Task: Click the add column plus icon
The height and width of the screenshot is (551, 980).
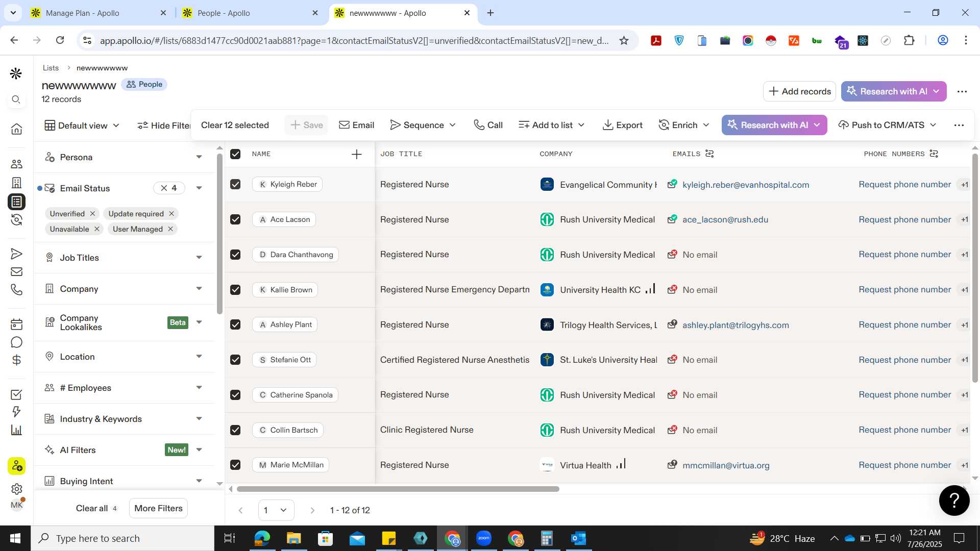Action: (x=357, y=154)
